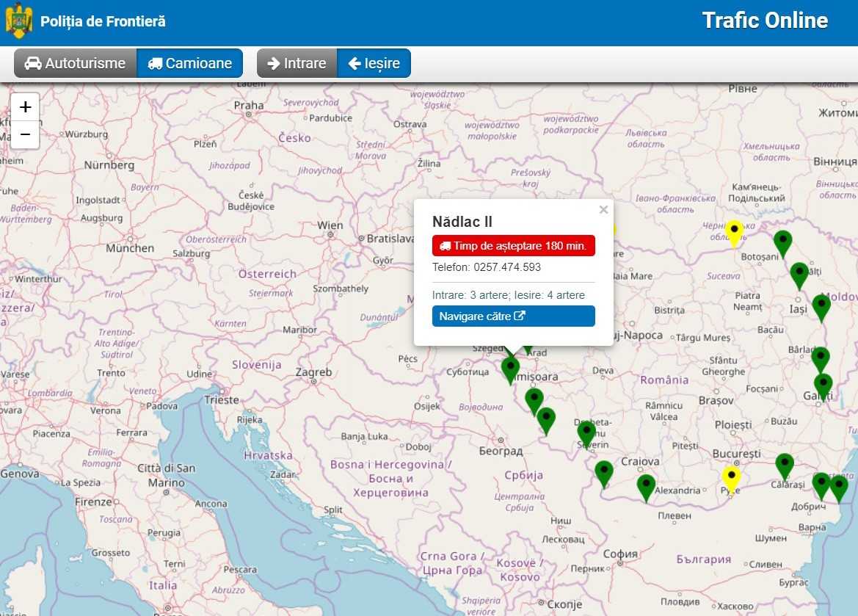Select the green marker near Botoșani
This screenshot has height=616, width=858.
(x=783, y=242)
